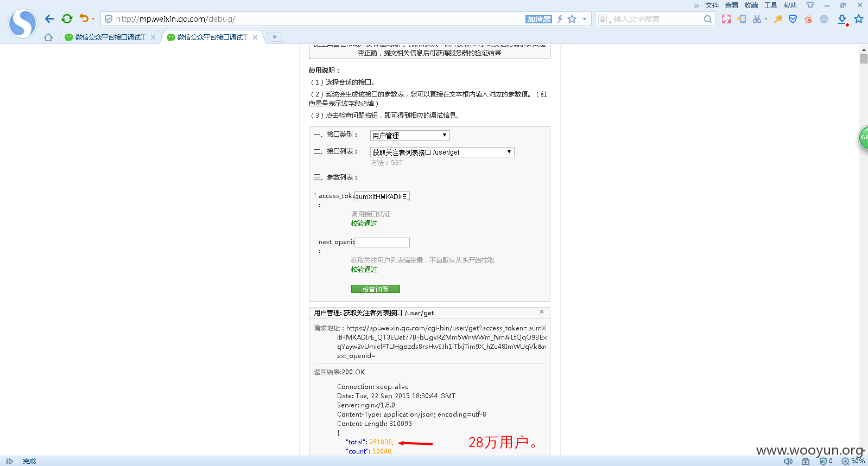The height and width of the screenshot is (466, 868).
Task: Click the round chat bubble toolbar icon
Action: [x=824, y=19]
